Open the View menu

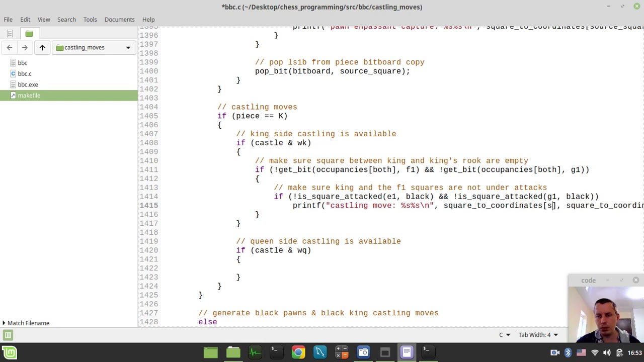tap(44, 19)
